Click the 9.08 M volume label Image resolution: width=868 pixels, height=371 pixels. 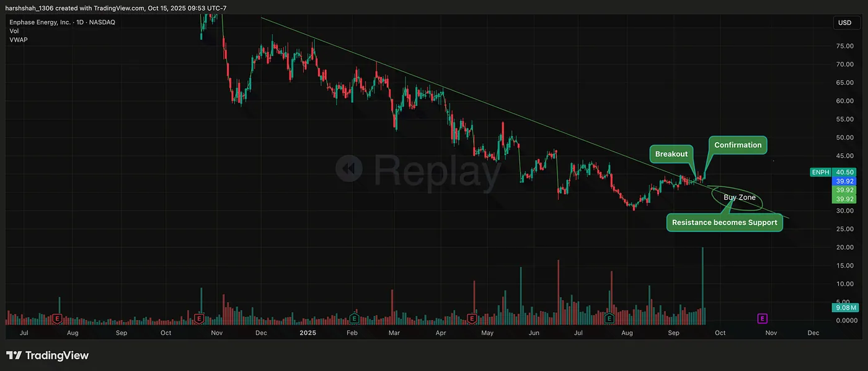click(x=844, y=307)
